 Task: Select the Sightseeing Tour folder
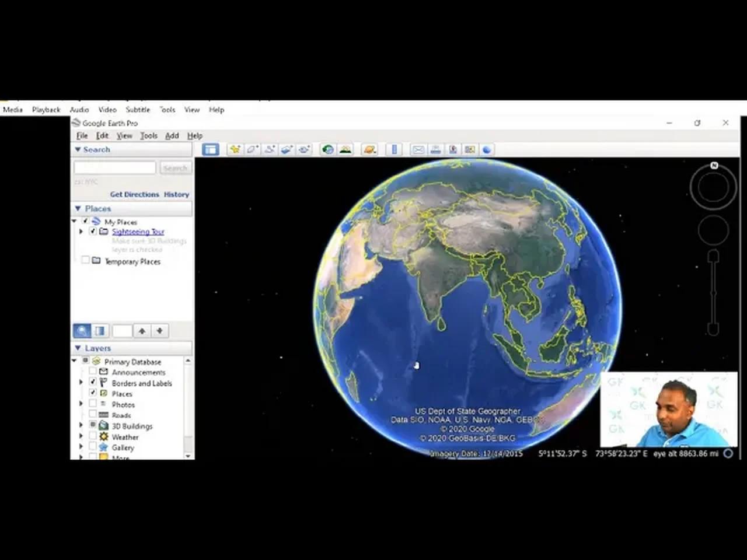click(x=138, y=232)
